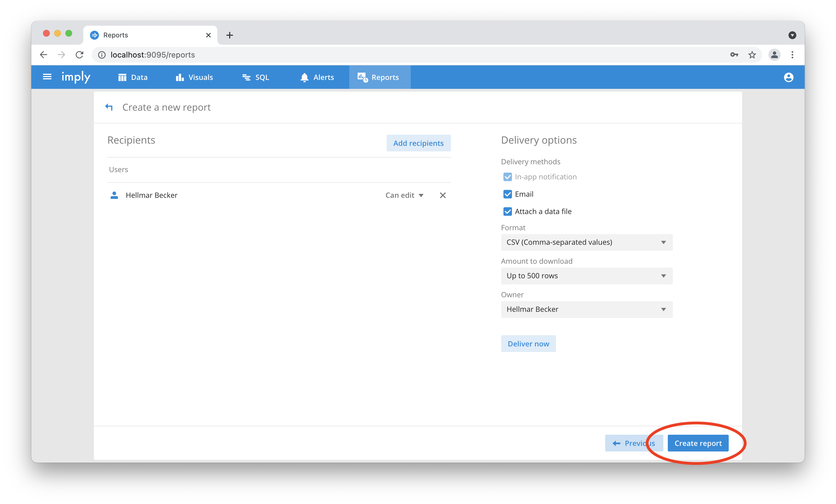Open the saved passwords key icon
836x504 pixels.
(x=734, y=55)
